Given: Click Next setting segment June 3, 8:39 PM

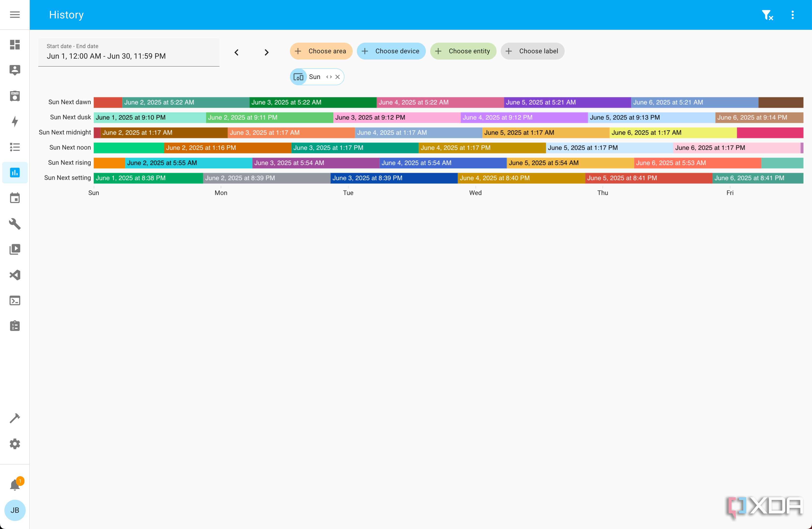Looking at the screenshot, I should (394, 178).
